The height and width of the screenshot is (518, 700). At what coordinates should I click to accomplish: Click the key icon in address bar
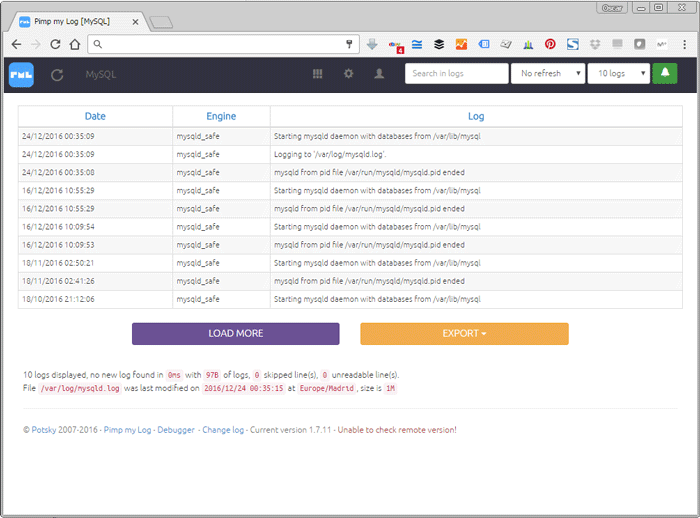coord(349,44)
